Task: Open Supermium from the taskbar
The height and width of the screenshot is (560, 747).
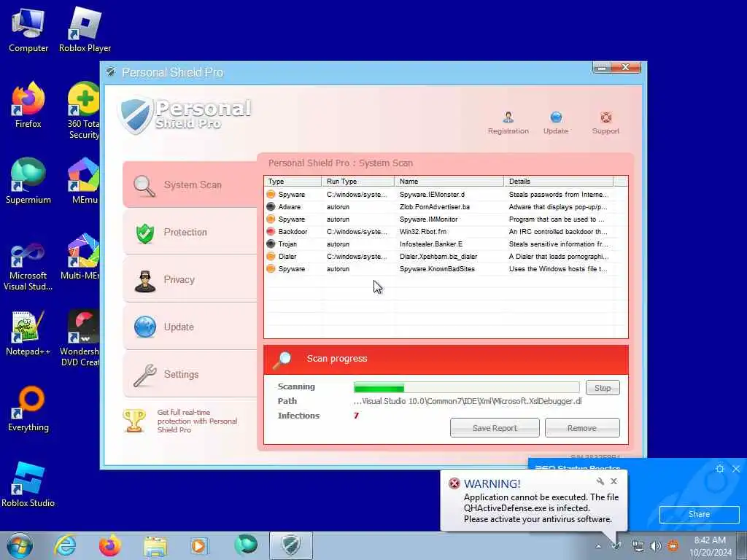Action: (x=245, y=545)
